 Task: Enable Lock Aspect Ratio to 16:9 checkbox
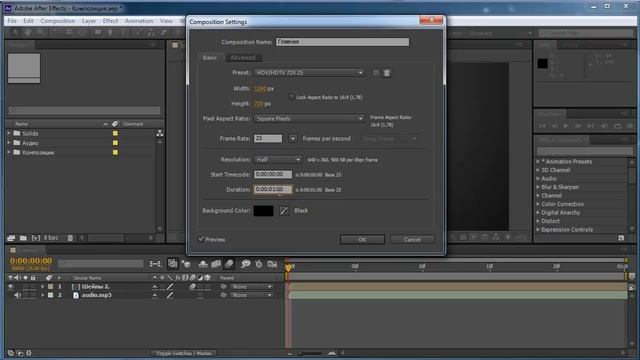(291, 97)
